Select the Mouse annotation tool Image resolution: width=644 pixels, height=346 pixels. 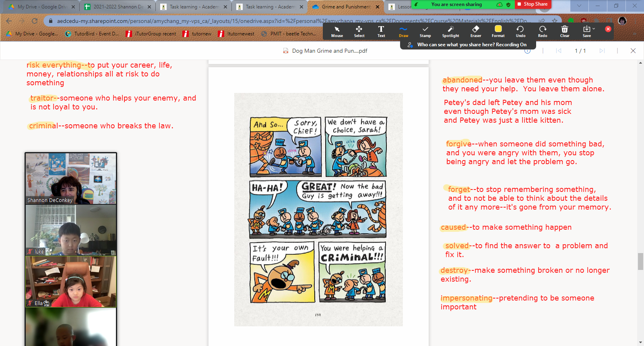click(337, 31)
